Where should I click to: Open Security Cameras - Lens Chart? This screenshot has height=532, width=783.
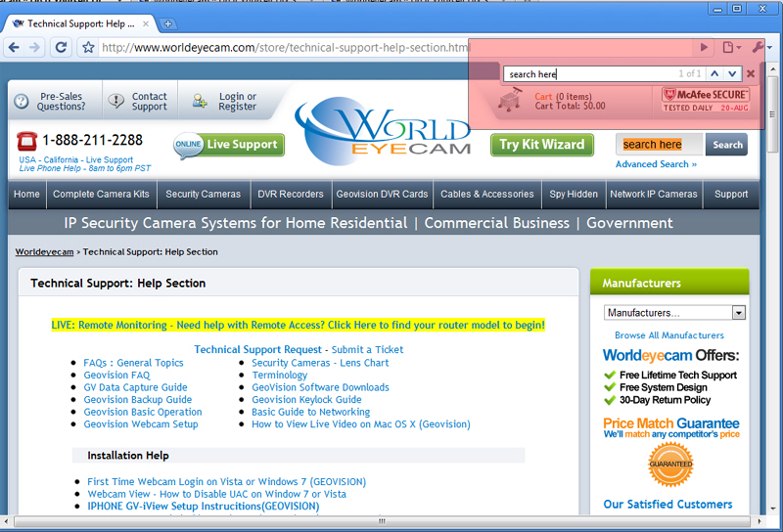pyautogui.click(x=320, y=363)
